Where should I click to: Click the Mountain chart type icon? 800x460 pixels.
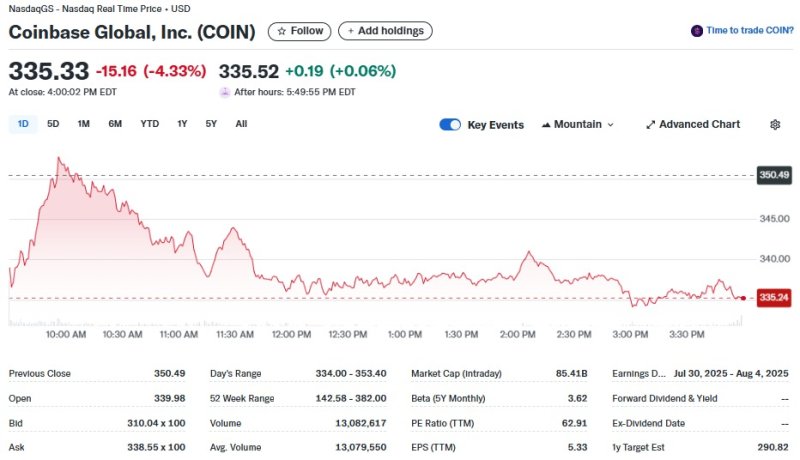[x=546, y=125]
